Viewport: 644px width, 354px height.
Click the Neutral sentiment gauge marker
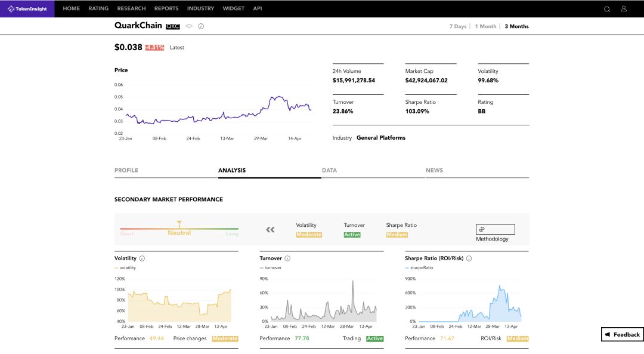click(179, 224)
